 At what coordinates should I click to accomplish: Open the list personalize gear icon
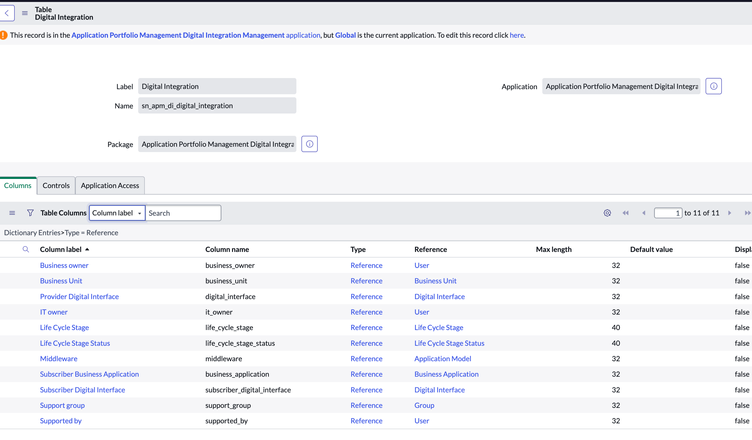coord(607,213)
